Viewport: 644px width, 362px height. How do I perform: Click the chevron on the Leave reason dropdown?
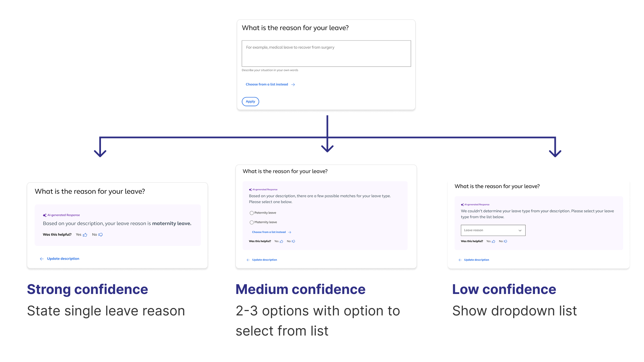(520, 230)
